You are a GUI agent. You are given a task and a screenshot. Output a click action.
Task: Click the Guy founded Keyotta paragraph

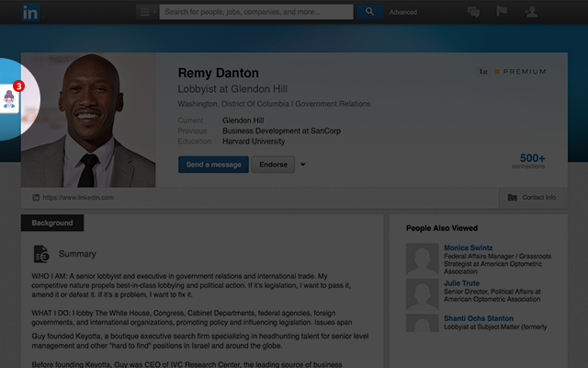200,341
